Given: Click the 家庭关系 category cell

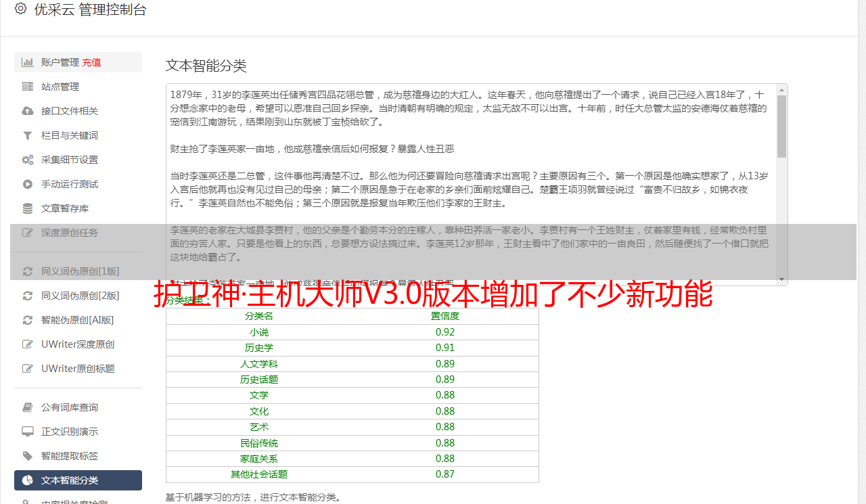Looking at the screenshot, I should tap(259, 459).
